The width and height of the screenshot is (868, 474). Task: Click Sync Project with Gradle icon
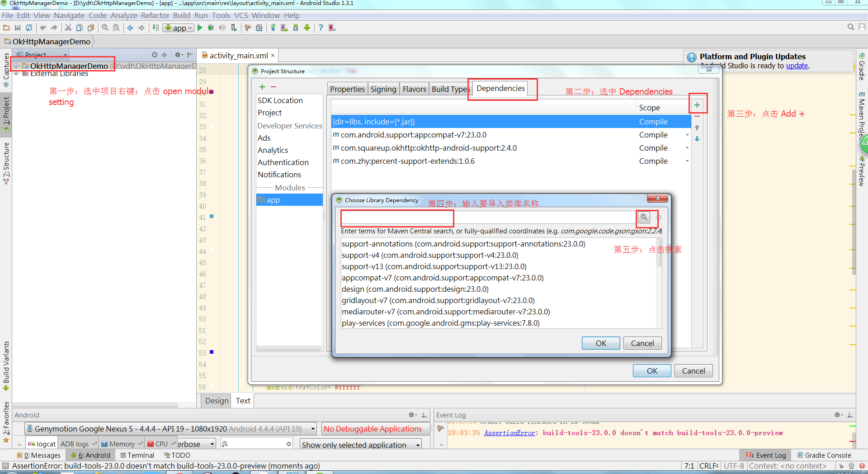[x=273, y=28]
